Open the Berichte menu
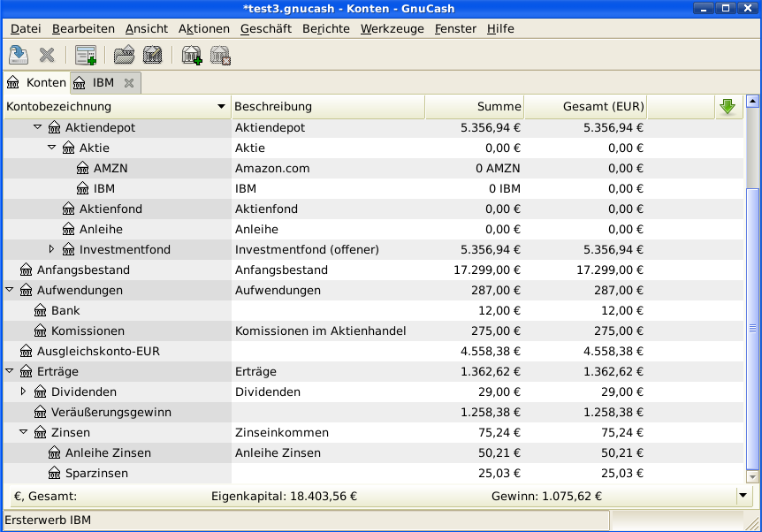This screenshot has height=532, width=762. (x=325, y=28)
